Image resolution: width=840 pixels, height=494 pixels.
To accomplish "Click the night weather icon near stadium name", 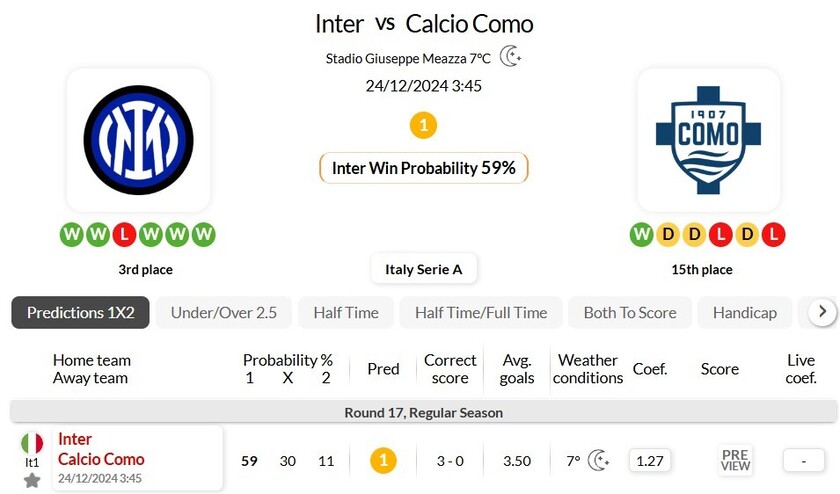I will [510, 57].
